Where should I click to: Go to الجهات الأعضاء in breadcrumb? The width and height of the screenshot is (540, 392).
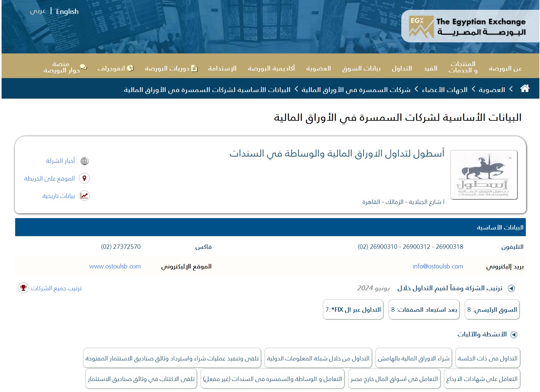tap(445, 90)
